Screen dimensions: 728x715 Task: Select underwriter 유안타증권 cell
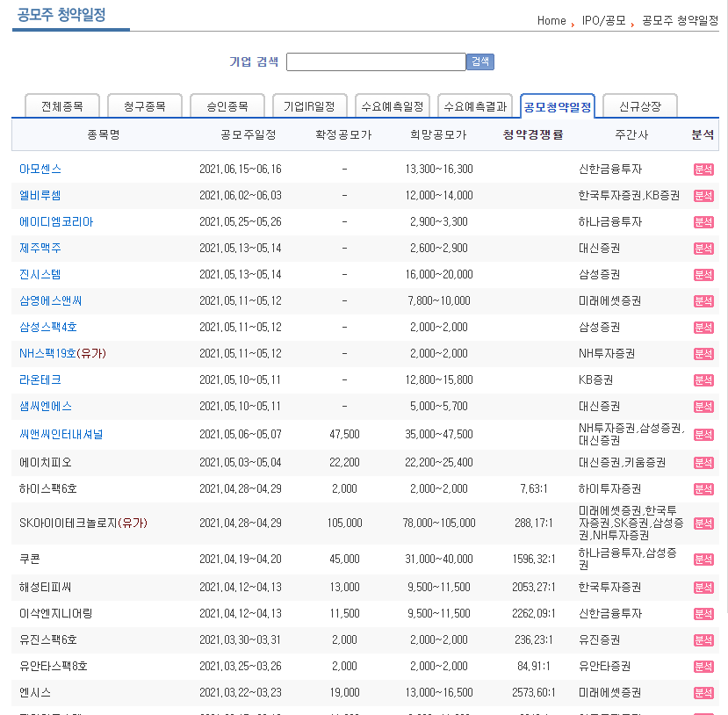pos(604,666)
